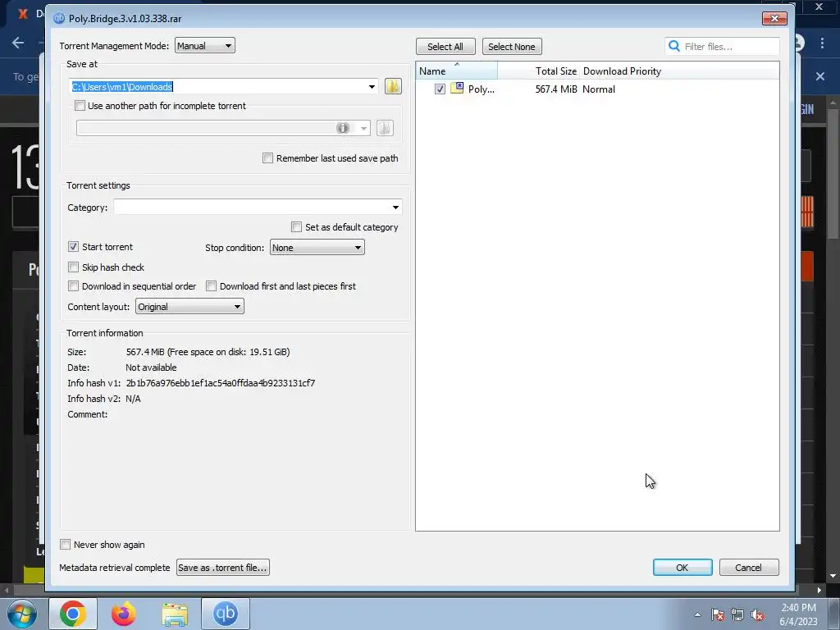Open Chrome from the taskbar

pos(73,614)
